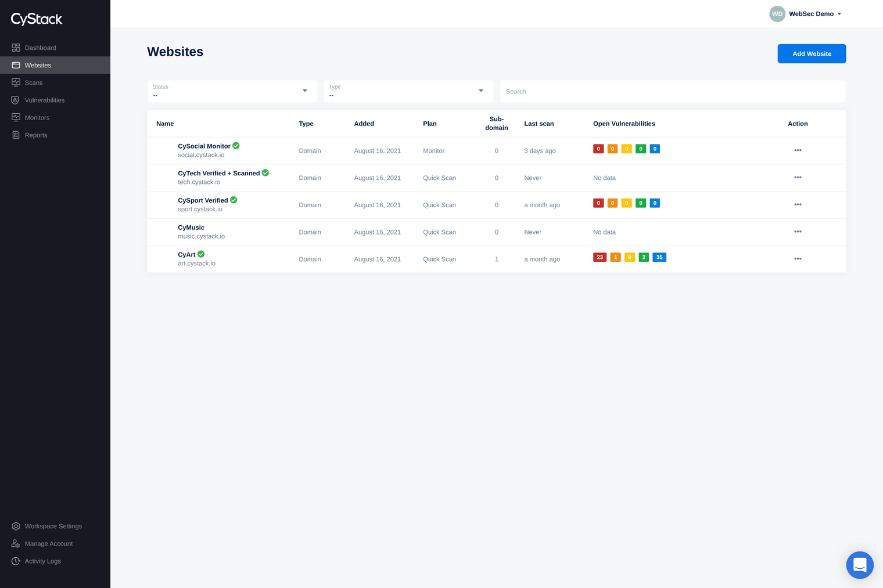Click the Name column header
883x588 pixels.
point(165,124)
